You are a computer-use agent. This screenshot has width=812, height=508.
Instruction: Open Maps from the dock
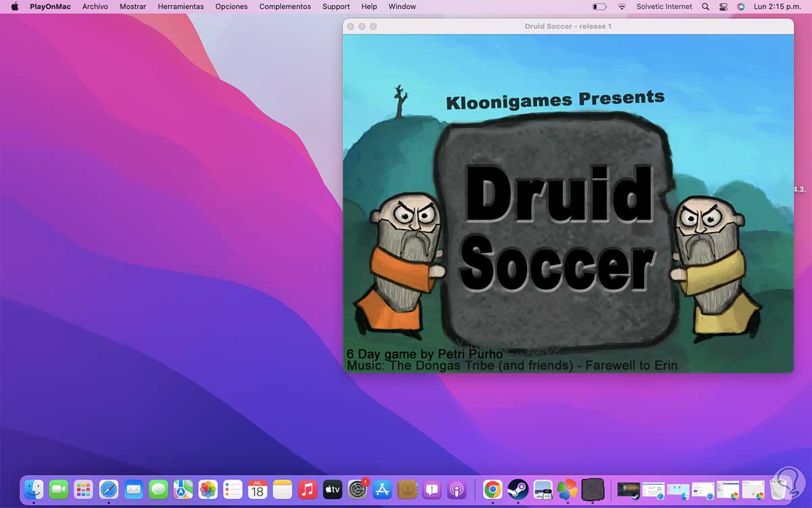coord(183,489)
